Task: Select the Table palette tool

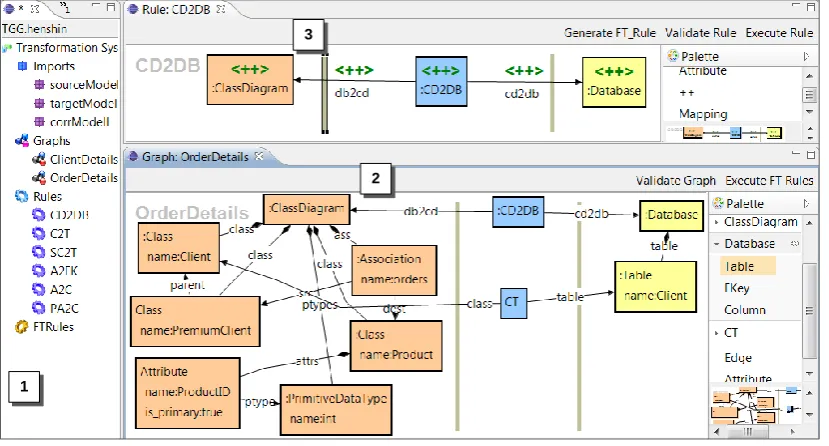Action: [x=747, y=266]
